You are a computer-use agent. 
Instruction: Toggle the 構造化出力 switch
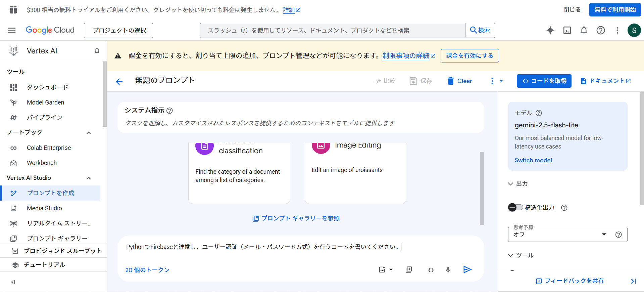[x=515, y=207]
